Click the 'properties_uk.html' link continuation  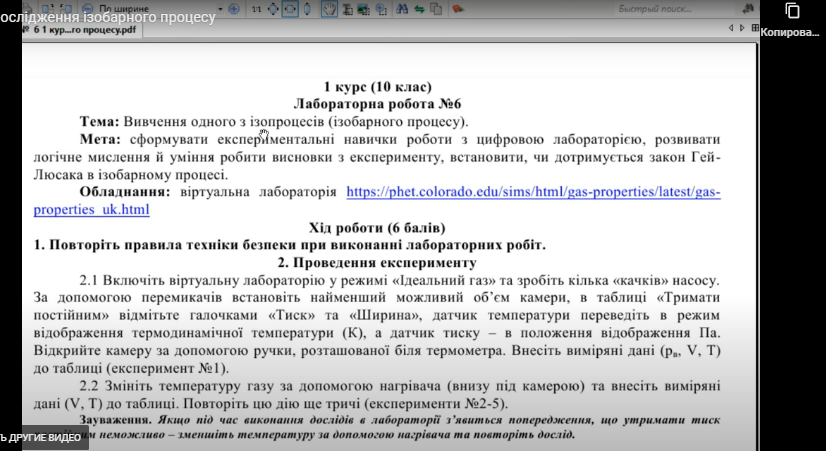point(92,209)
